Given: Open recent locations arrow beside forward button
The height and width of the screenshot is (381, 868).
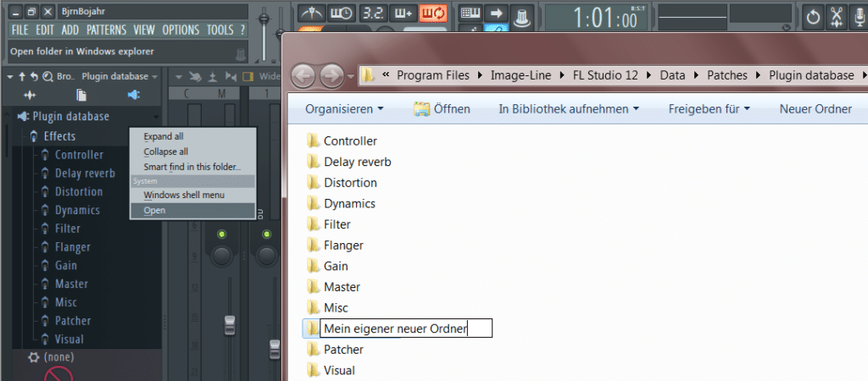Looking at the screenshot, I should pyautogui.click(x=351, y=75).
